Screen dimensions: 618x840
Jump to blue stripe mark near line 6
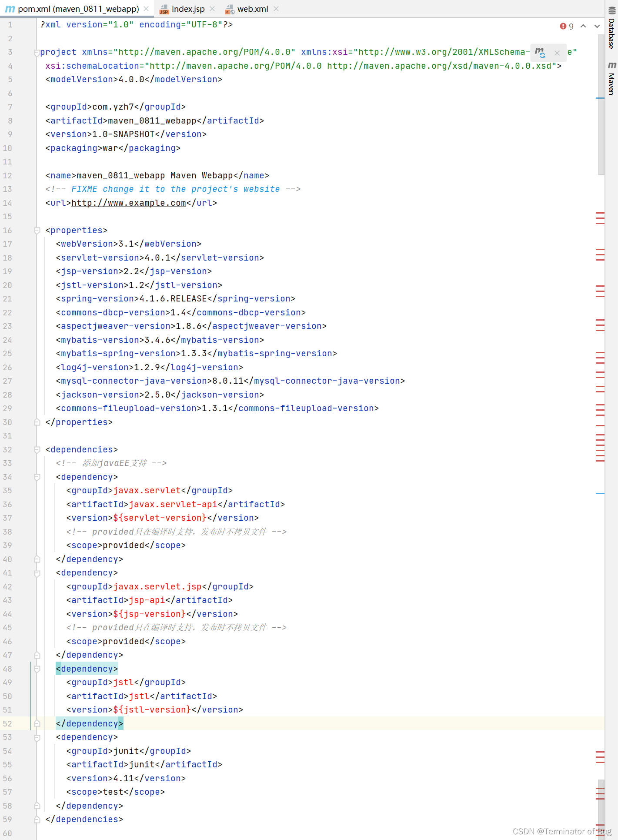[x=600, y=98]
